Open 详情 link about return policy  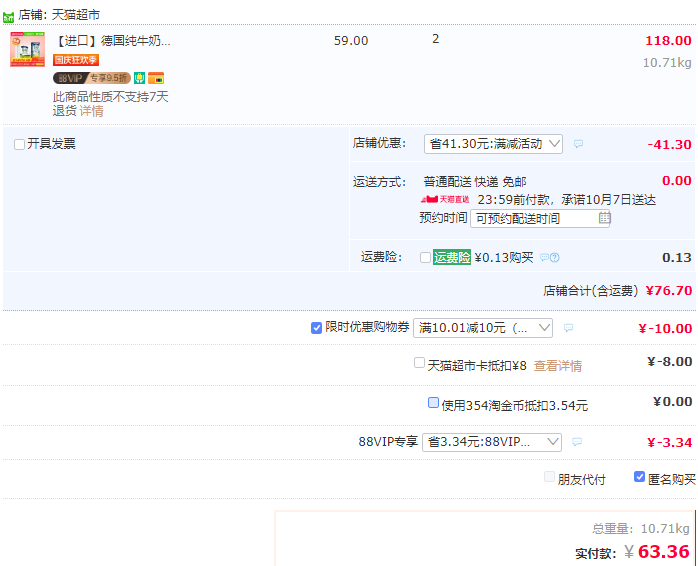[91, 111]
